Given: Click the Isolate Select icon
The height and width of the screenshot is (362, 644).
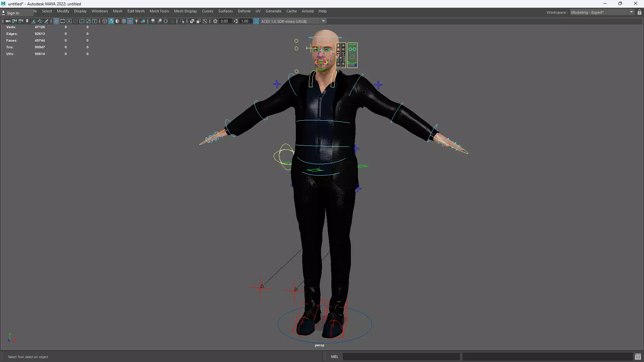Looking at the screenshot, I should [182, 21].
